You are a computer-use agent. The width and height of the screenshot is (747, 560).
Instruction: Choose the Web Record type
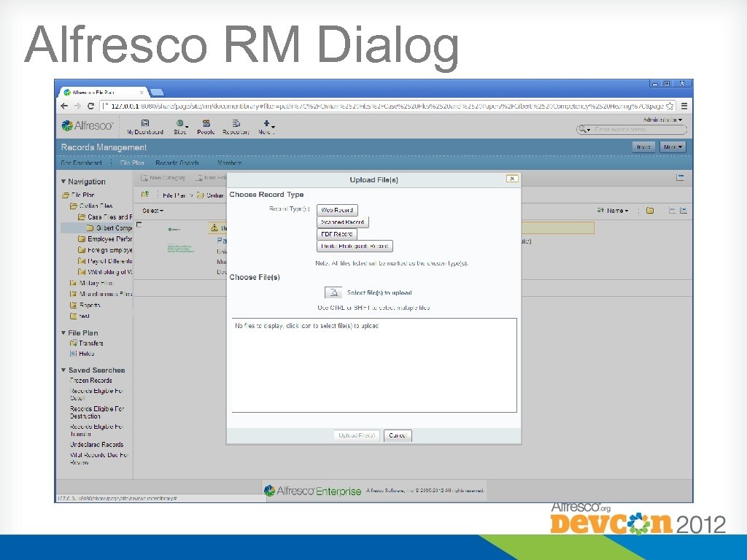pos(337,210)
